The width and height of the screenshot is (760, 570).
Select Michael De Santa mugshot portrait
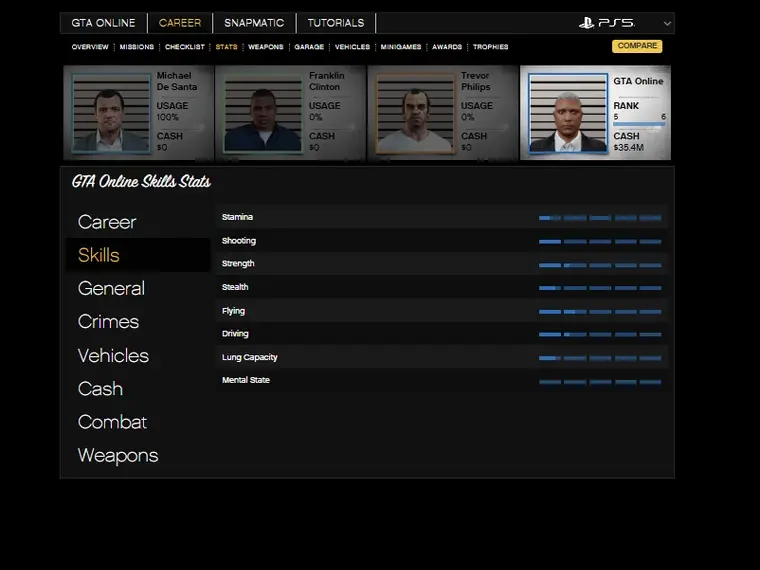click(111, 113)
